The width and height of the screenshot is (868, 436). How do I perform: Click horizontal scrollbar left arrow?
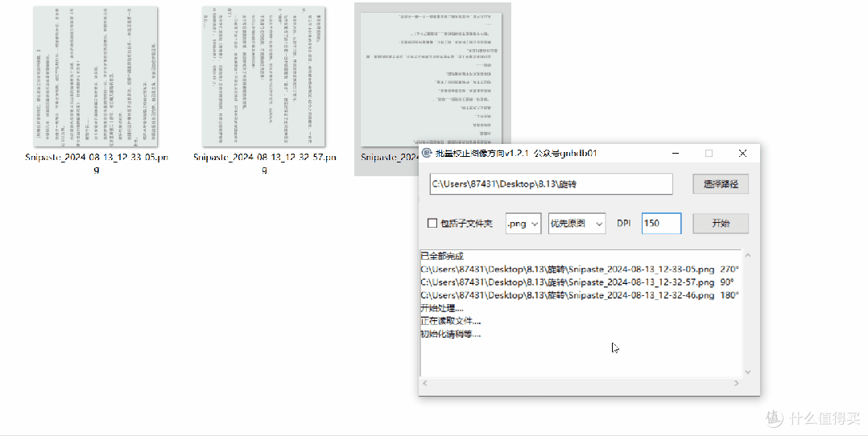[x=425, y=383]
